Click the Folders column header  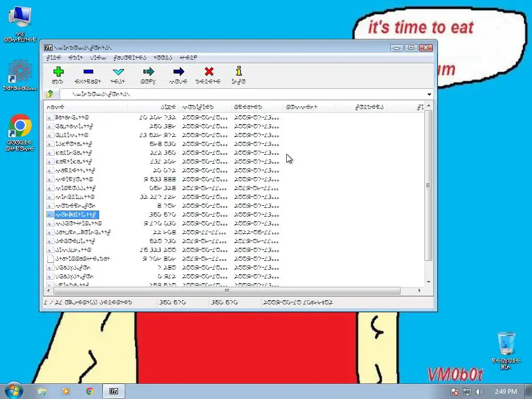[x=361, y=107]
